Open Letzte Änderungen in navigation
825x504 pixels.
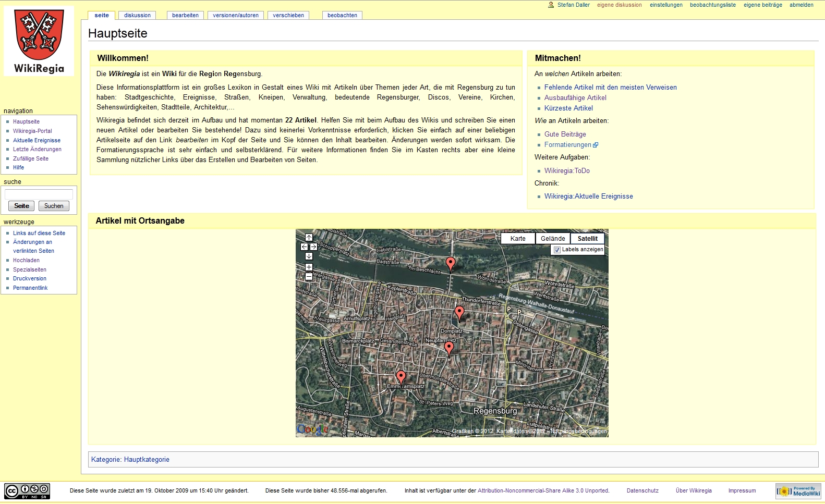[x=37, y=149]
